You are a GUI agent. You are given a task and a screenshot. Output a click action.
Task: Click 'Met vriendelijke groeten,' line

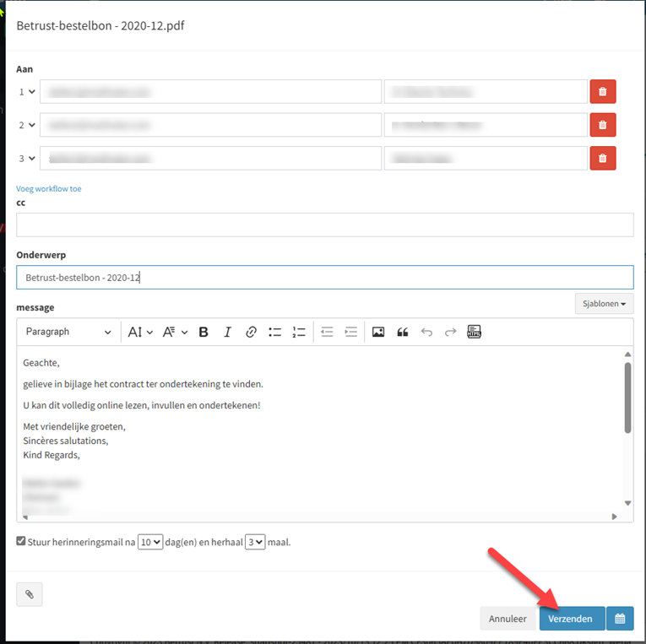74,426
